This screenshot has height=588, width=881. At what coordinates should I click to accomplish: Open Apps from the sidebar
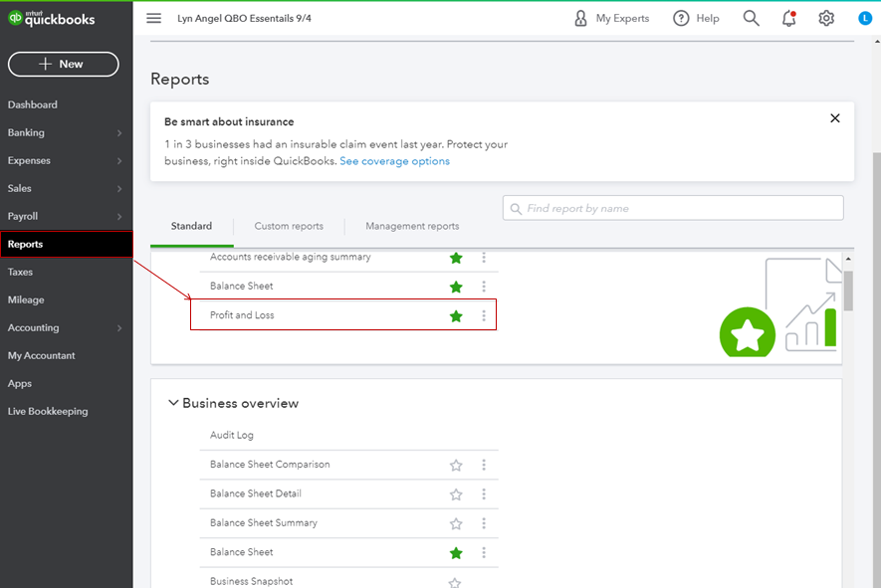pyautogui.click(x=20, y=384)
